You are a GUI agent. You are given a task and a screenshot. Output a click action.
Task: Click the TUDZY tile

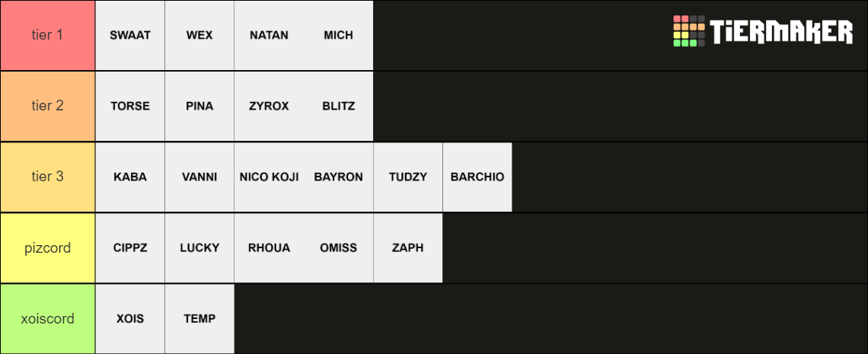[x=408, y=177]
